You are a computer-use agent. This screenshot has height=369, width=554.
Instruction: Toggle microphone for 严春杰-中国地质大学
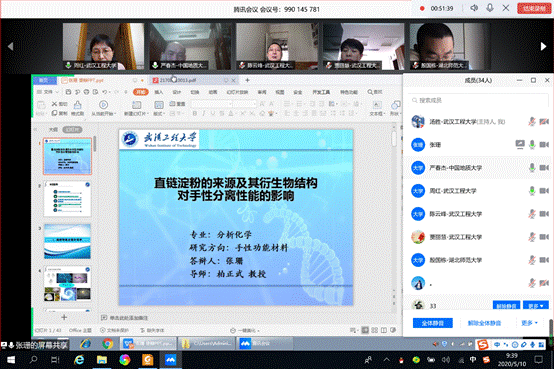532,168
